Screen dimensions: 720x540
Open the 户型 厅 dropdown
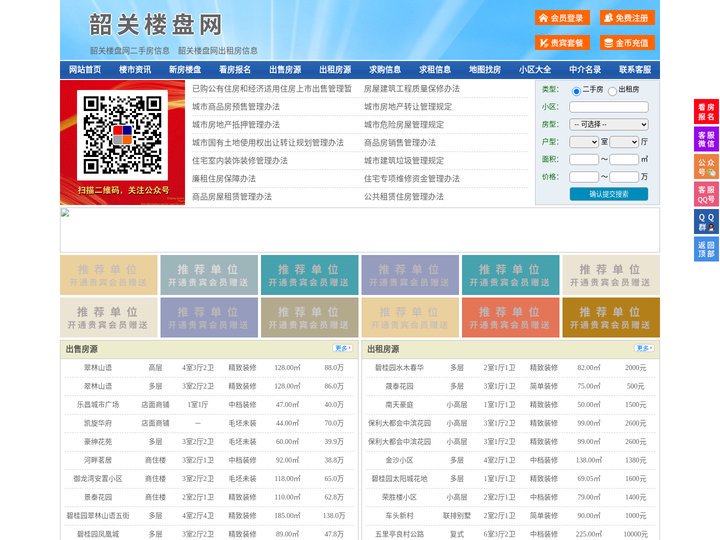point(624,142)
